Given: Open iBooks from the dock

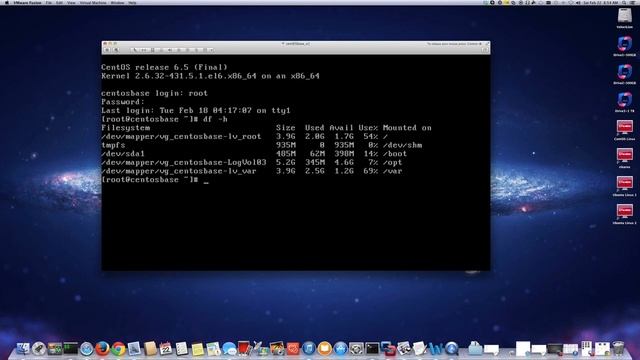Looking at the screenshot, I should click(324, 349).
